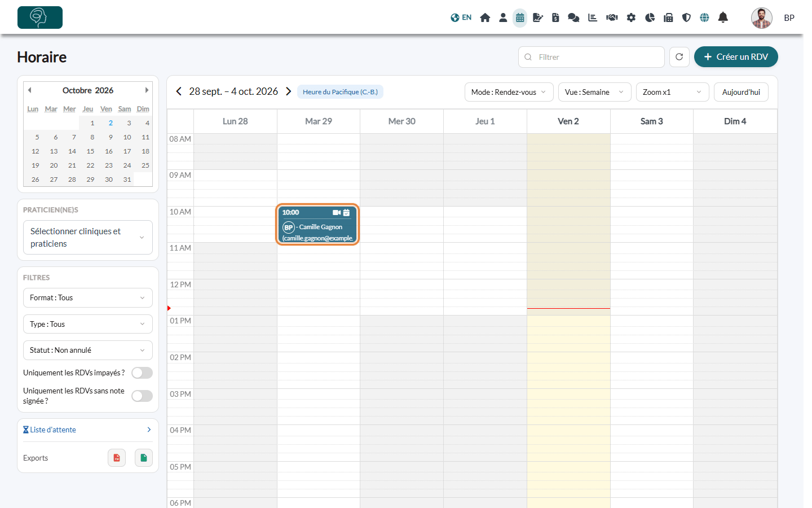Open the settings gear icon

[x=631, y=17]
